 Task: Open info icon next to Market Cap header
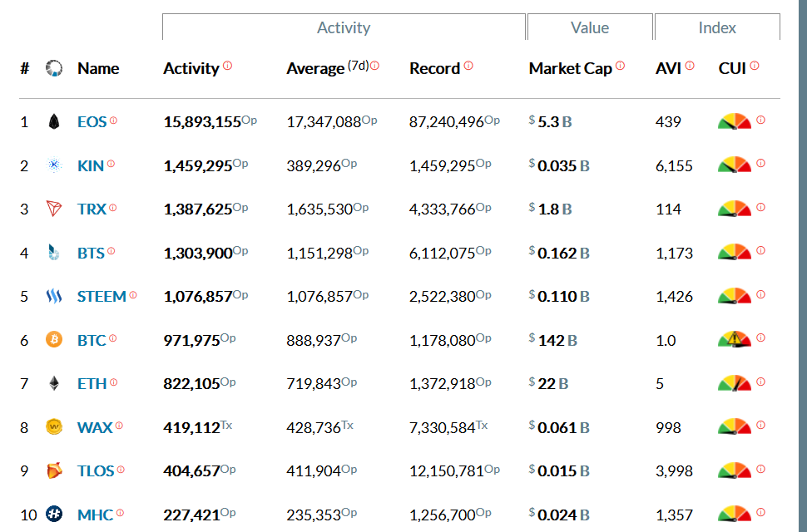[620, 66]
